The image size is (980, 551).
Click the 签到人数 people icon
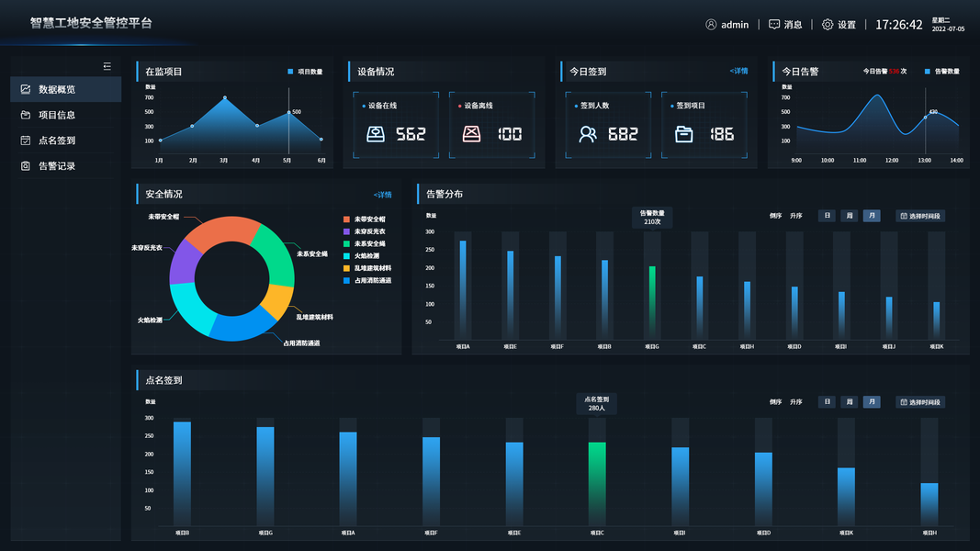tap(588, 134)
